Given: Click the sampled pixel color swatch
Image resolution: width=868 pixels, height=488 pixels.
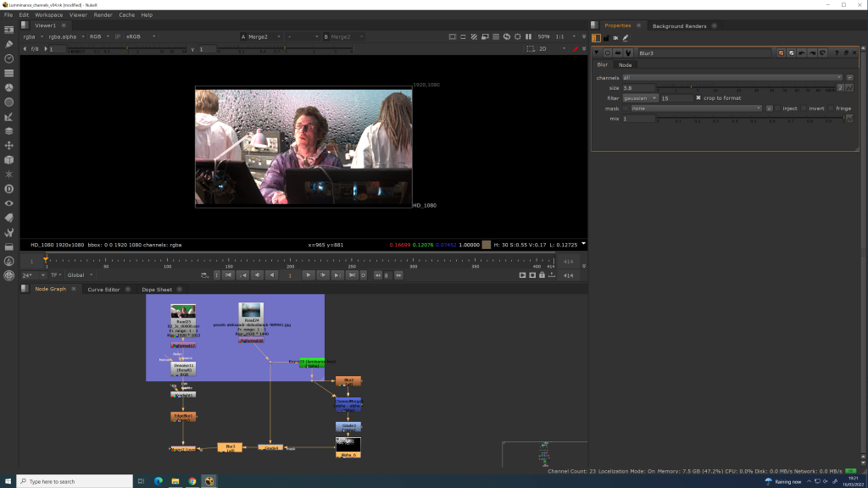Looking at the screenshot, I should click(486, 245).
